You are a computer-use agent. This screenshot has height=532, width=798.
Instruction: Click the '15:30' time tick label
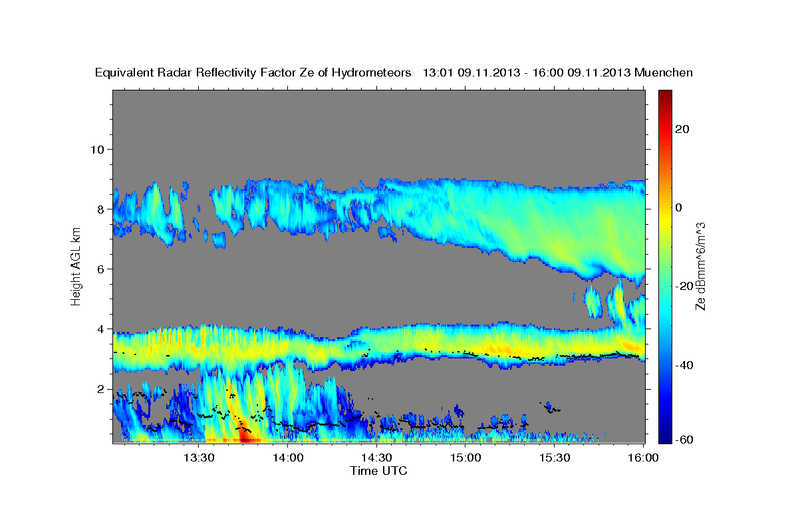555,458
